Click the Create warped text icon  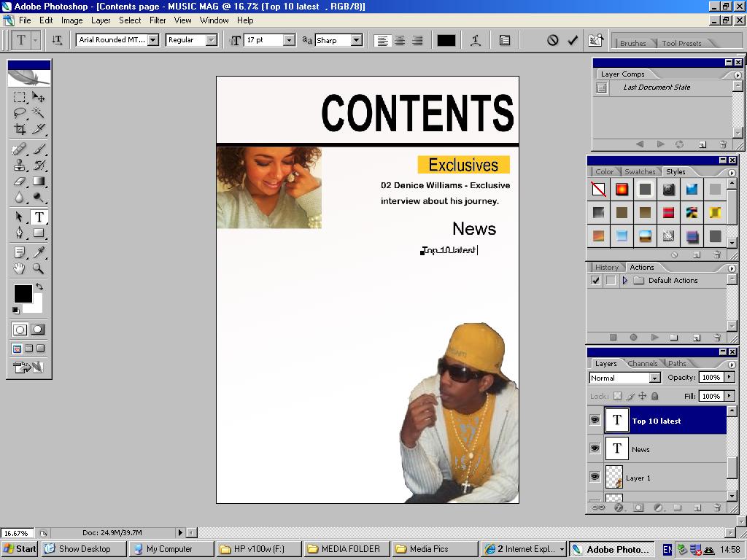(x=476, y=41)
